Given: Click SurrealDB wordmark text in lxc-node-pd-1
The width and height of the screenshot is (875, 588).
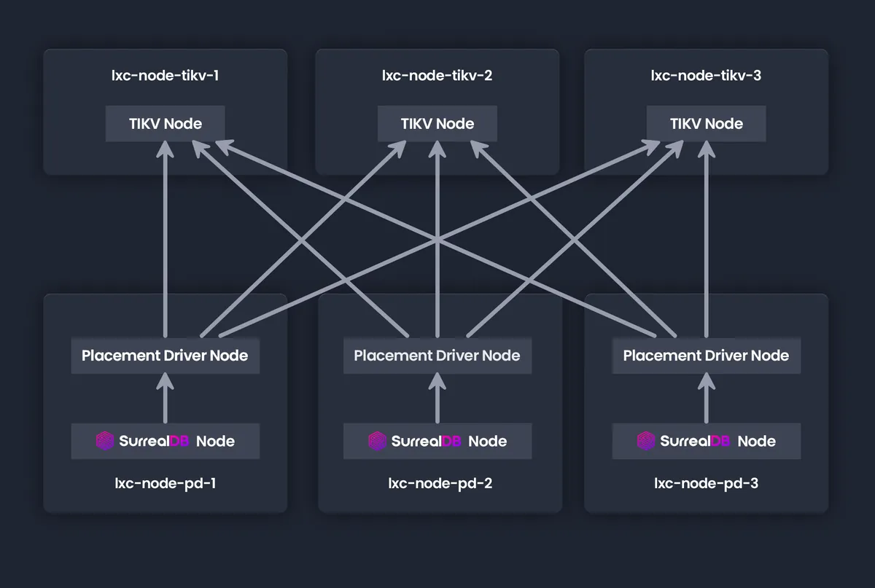Looking at the screenshot, I should [154, 441].
